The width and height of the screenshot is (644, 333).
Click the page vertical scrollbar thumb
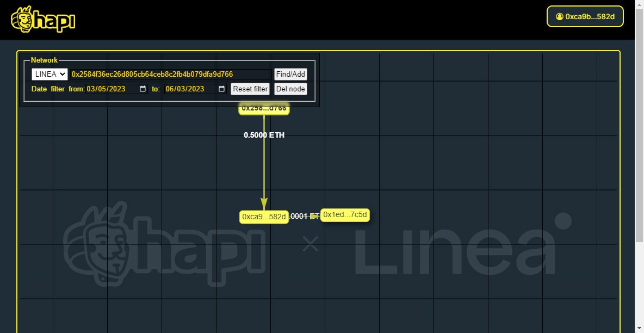coord(640,125)
